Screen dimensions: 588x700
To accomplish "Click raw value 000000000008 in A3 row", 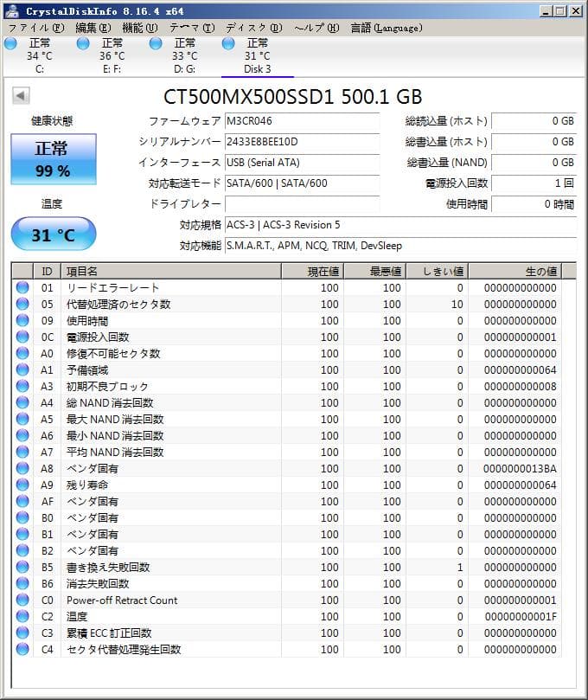I will 521,387.
